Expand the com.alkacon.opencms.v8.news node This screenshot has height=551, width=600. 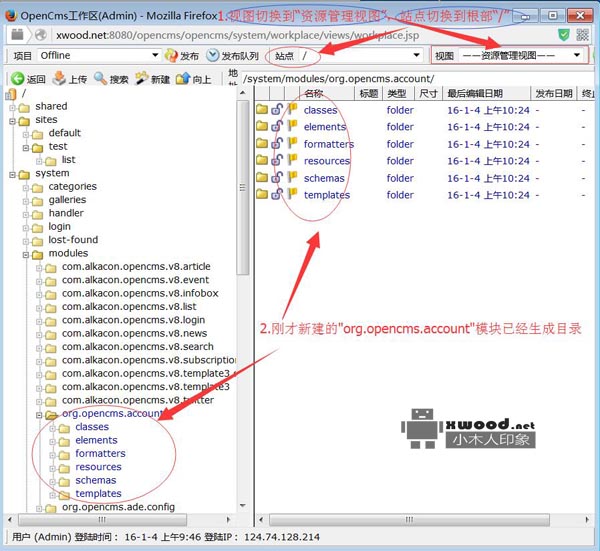click(x=39, y=335)
